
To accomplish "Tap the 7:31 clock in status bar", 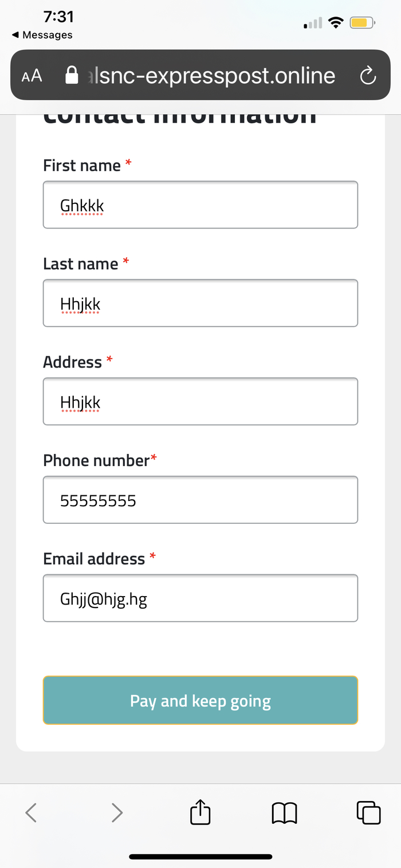I will (58, 17).
